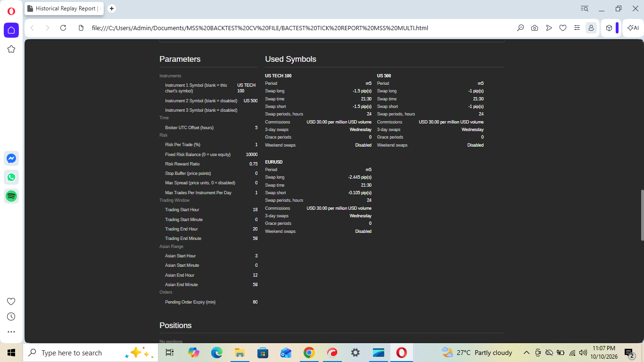Viewport: 644px width, 362px height.
Task: Click the "EURUSD" symbol title
Action: point(274,162)
